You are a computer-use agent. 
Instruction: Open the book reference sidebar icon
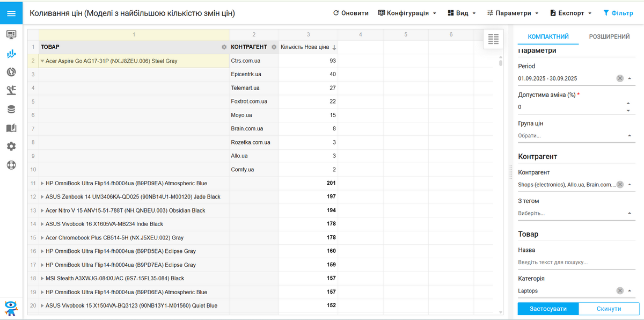click(11, 128)
